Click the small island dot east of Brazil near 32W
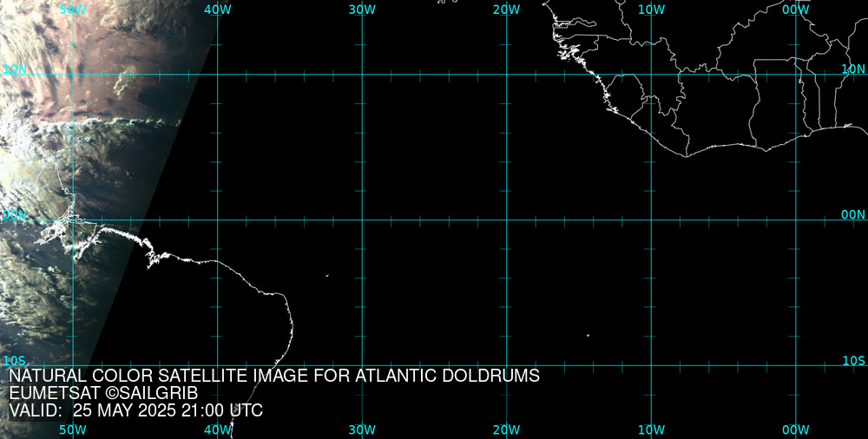The height and width of the screenshot is (439, 868). [327, 276]
